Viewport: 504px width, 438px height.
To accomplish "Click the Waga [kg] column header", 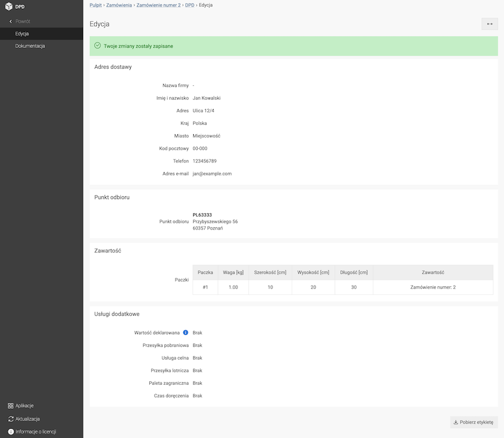I will (x=233, y=272).
